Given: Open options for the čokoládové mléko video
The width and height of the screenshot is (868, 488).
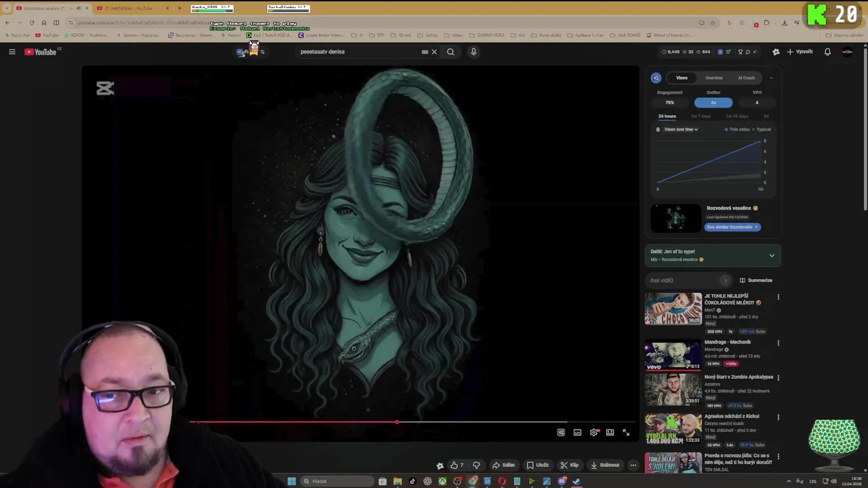Looking at the screenshot, I should point(778,297).
